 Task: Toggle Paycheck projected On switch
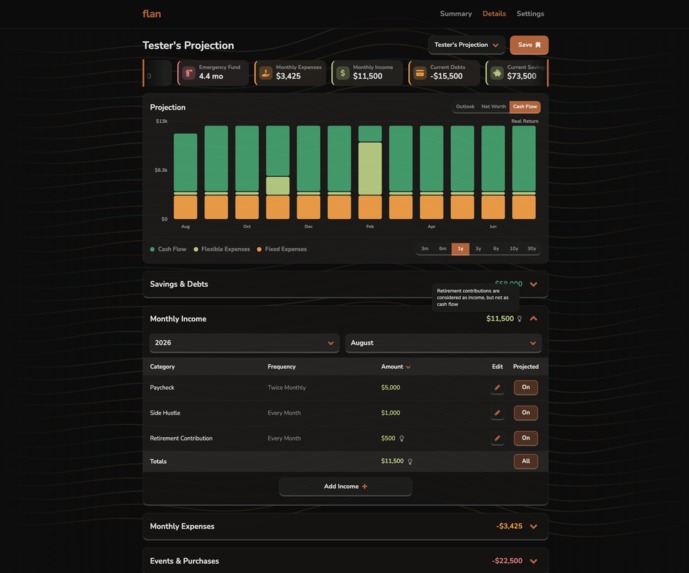[x=526, y=388]
